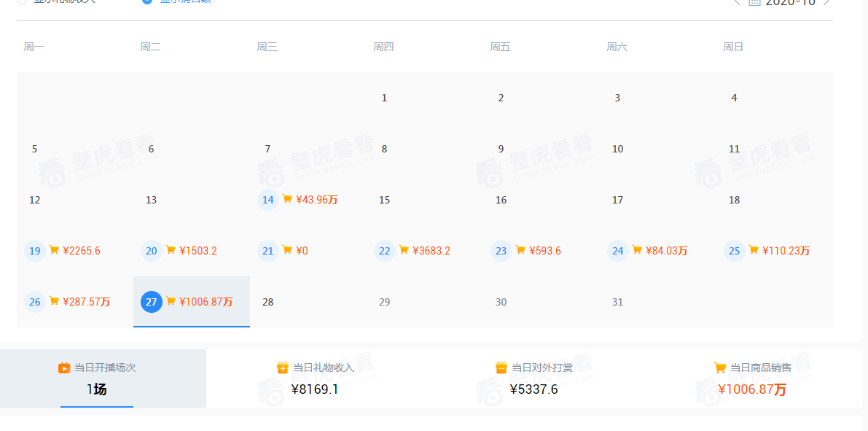Select the 显示礼物收入 radio option
This screenshot has width=868, height=431.
(x=22, y=1)
